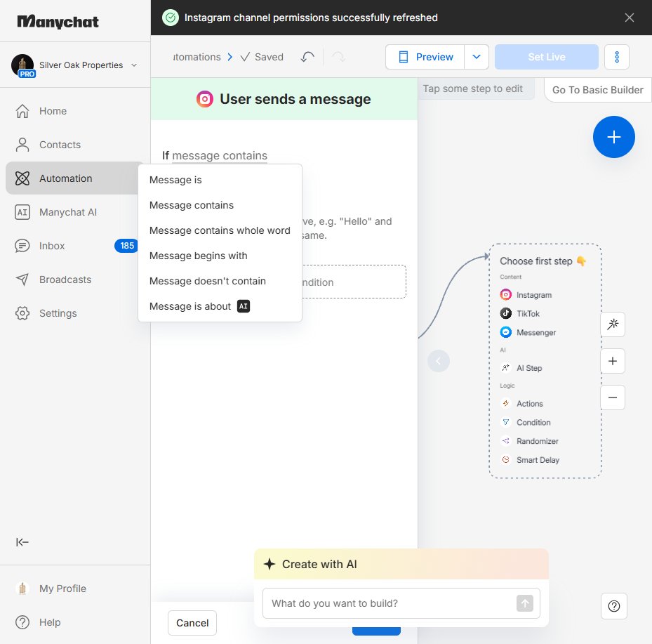Select 'Message is' option

tap(220, 180)
